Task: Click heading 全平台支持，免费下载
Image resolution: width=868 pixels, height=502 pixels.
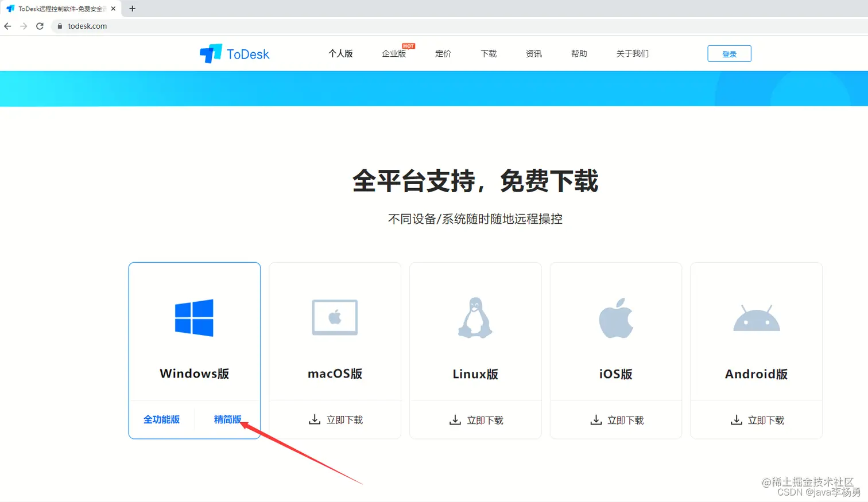Action: (475, 181)
